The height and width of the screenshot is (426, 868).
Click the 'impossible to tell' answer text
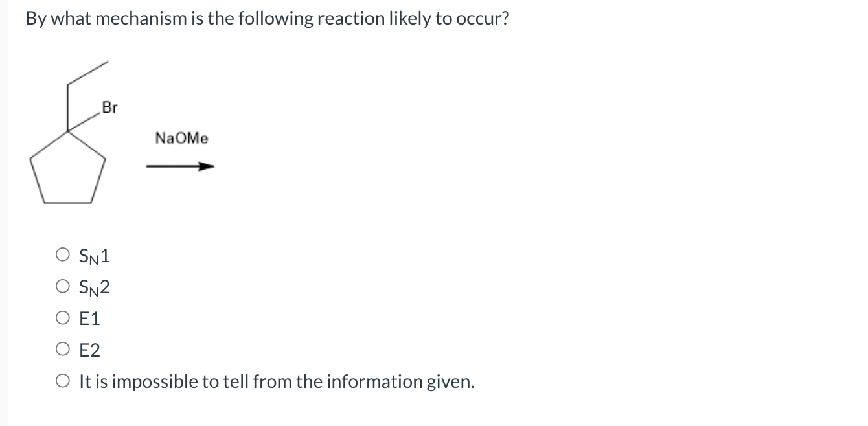[x=275, y=381]
